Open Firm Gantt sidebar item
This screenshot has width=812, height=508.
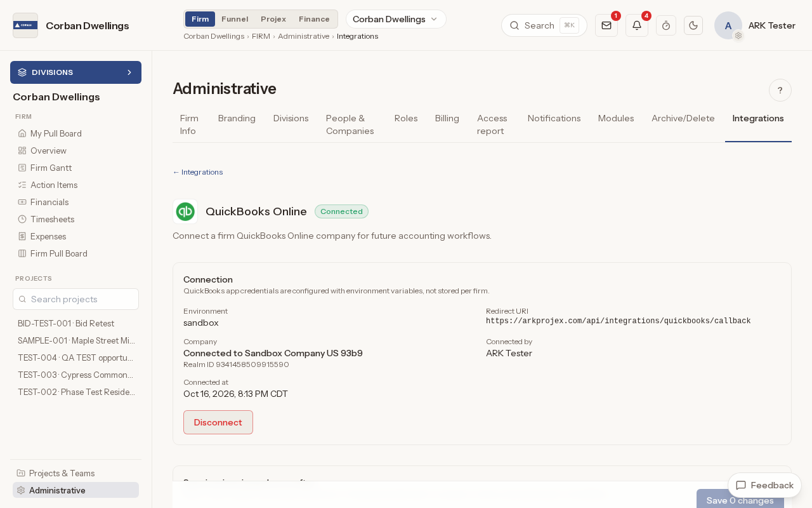point(75,168)
